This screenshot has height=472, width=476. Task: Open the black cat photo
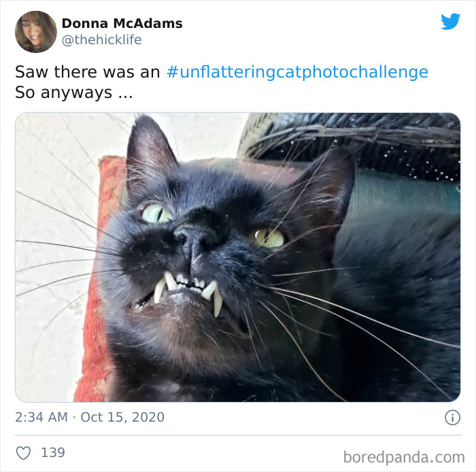pyautogui.click(x=238, y=257)
